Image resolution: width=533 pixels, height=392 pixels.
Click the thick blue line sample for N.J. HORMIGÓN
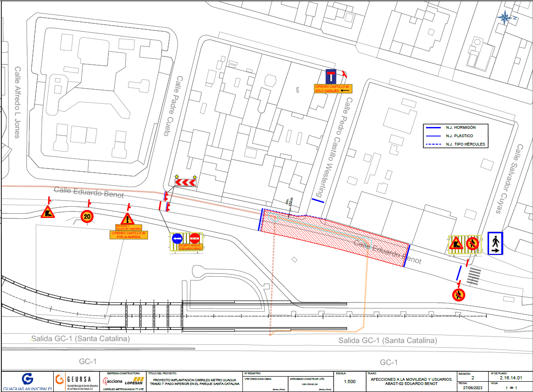[x=434, y=128]
